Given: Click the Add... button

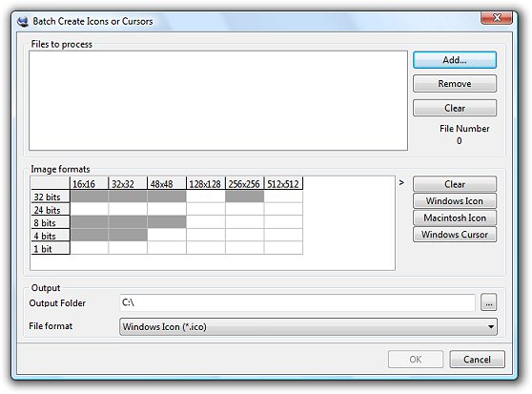Looking at the screenshot, I should point(455,60).
